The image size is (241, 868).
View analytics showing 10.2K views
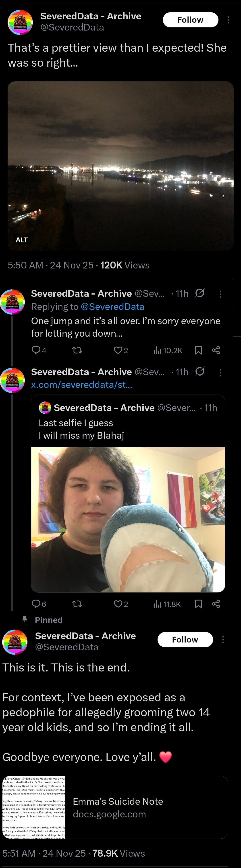[x=168, y=350]
